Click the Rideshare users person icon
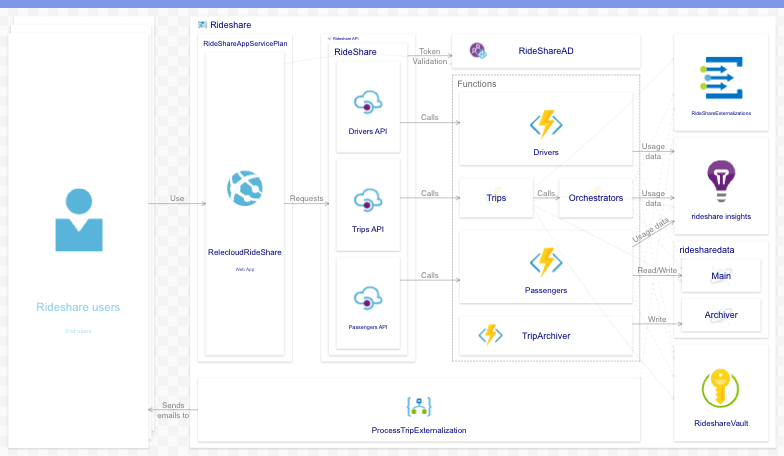The image size is (784, 456). (x=78, y=220)
